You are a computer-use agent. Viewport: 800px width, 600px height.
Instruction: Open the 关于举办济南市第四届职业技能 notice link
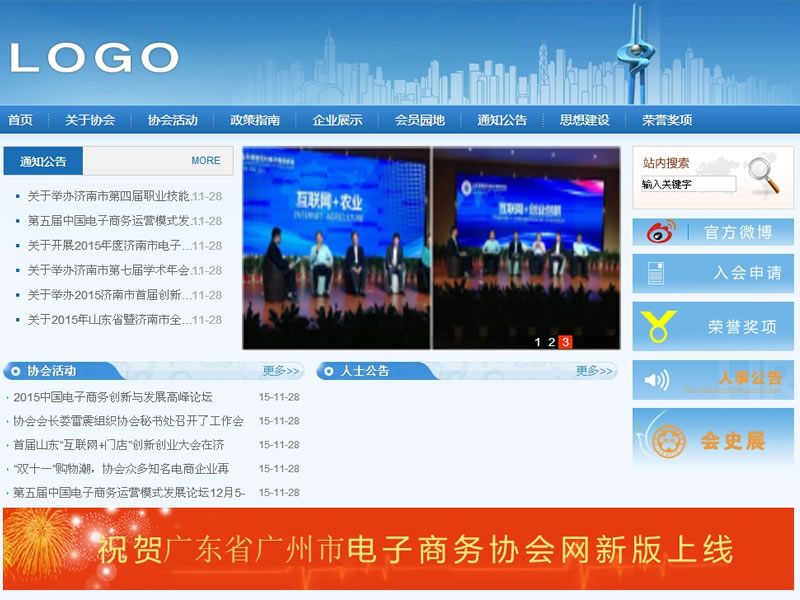[108, 196]
